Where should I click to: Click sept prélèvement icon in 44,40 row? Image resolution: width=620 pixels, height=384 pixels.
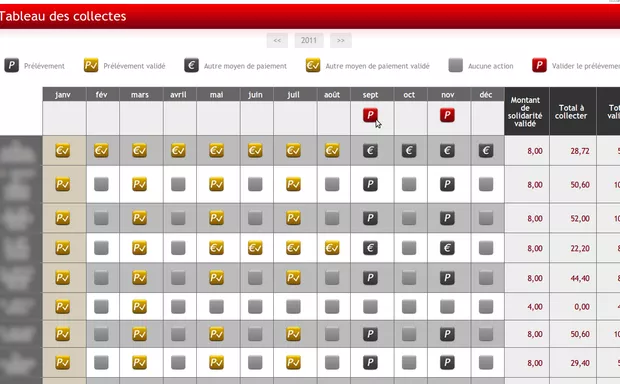click(x=370, y=278)
